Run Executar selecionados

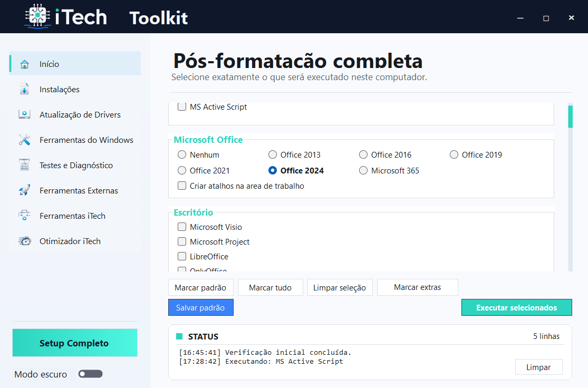click(516, 307)
